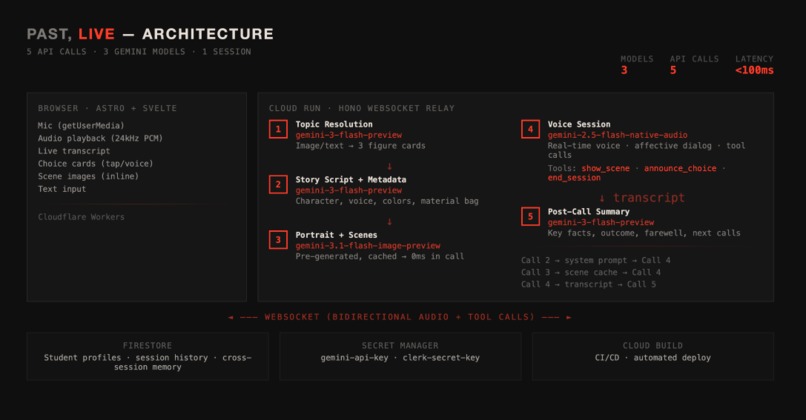Viewport: 806px width, 420px height.
Task: Click the 'show_scene' tool name
Action: click(606, 168)
